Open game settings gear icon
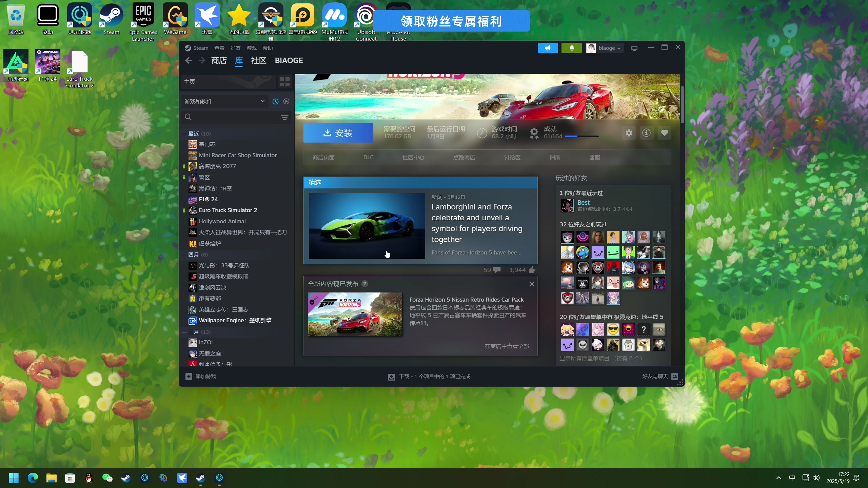Screen dimensions: 868x488 tap(629, 133)
